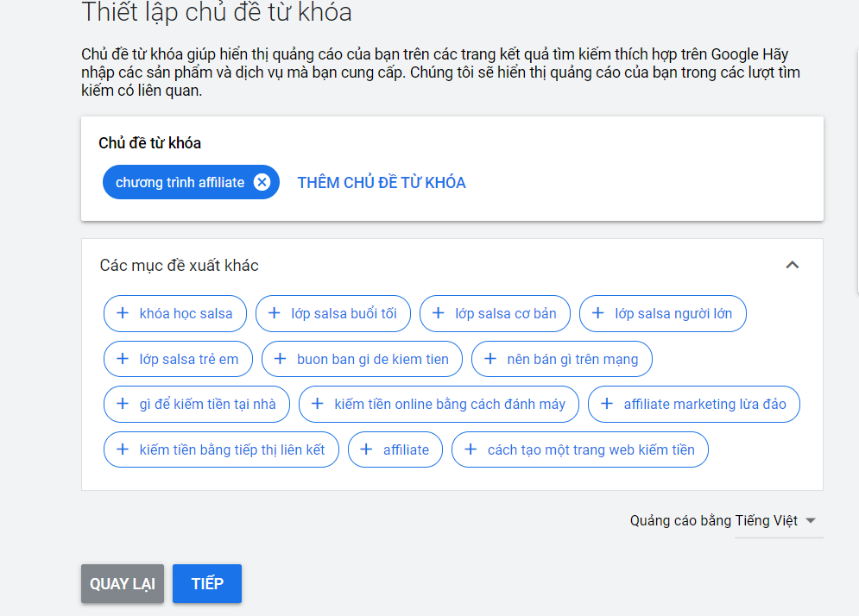Click plus icon on 'affiliate marketing lừa đảo'

[x=607, y=404]
